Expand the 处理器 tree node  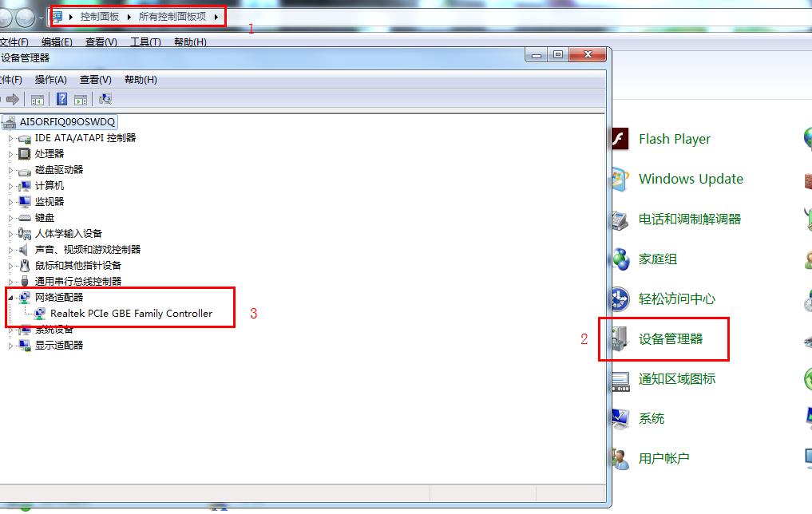[10, 154]
